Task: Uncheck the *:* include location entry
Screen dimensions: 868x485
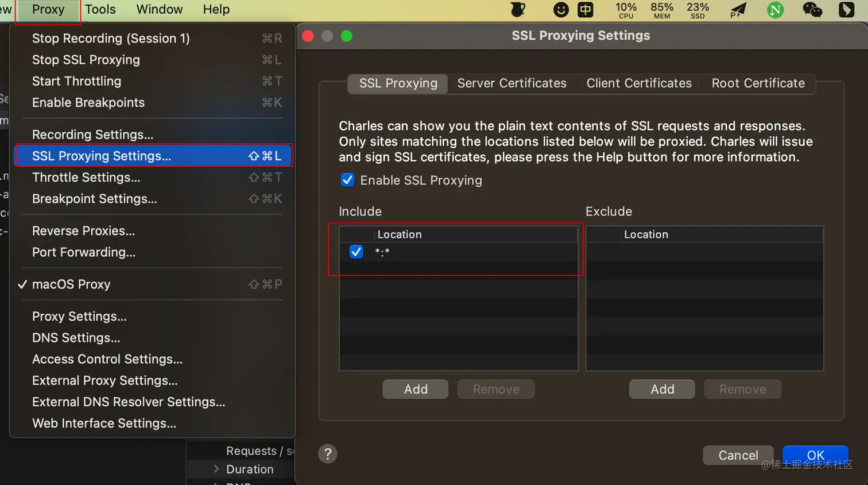Action: pyautogui.click(x=356, y=252)
